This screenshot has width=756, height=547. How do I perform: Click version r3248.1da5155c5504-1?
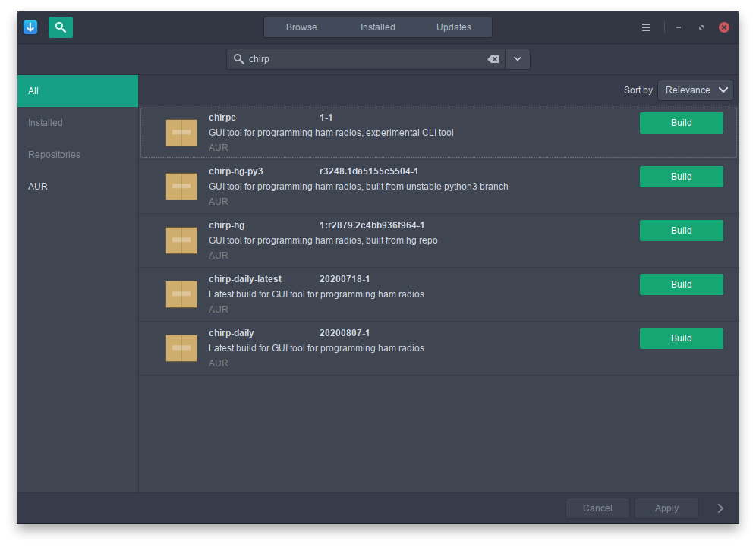click(369, 171)
